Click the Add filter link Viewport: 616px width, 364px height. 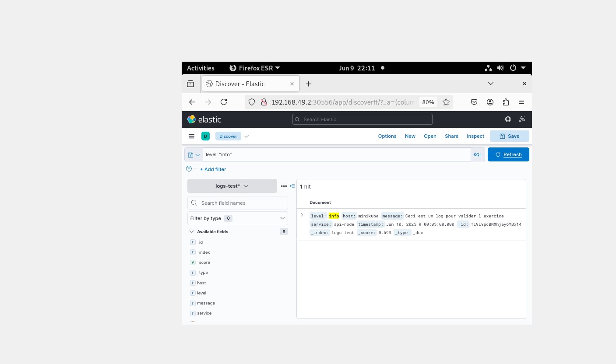click(213, 169)
